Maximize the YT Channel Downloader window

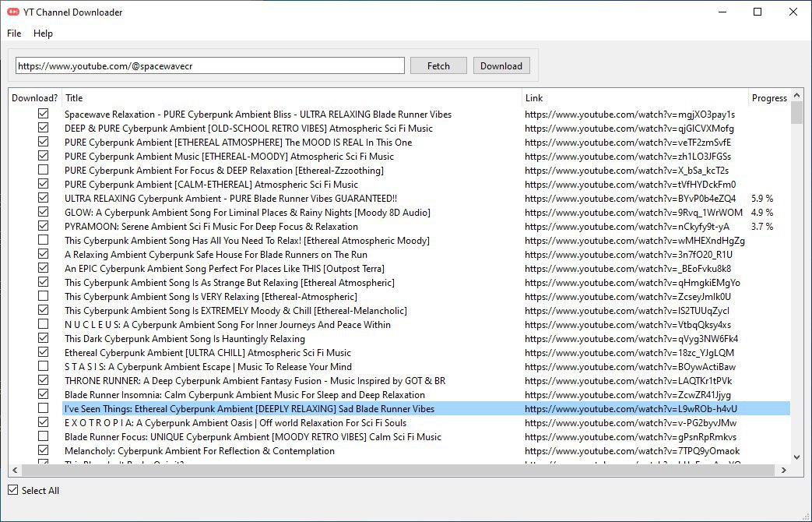(x=757, y=12)
